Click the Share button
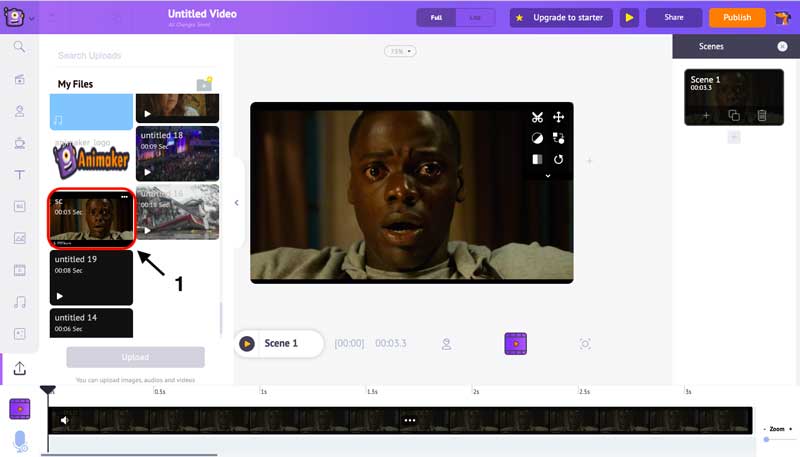800x457 pixels. pyautogui.click(x=673, y=17)
